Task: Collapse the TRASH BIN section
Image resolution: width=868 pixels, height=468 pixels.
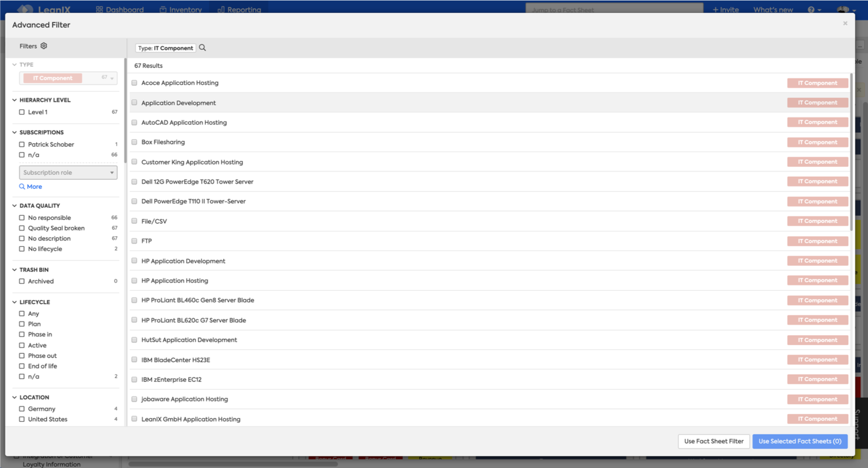Action: click(15, 270)
